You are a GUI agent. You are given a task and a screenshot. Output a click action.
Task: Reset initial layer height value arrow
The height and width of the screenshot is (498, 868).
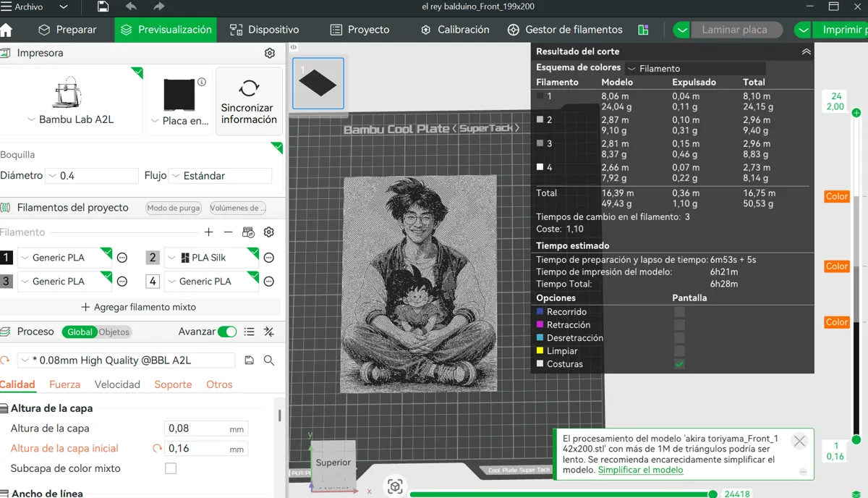(157, 449)
